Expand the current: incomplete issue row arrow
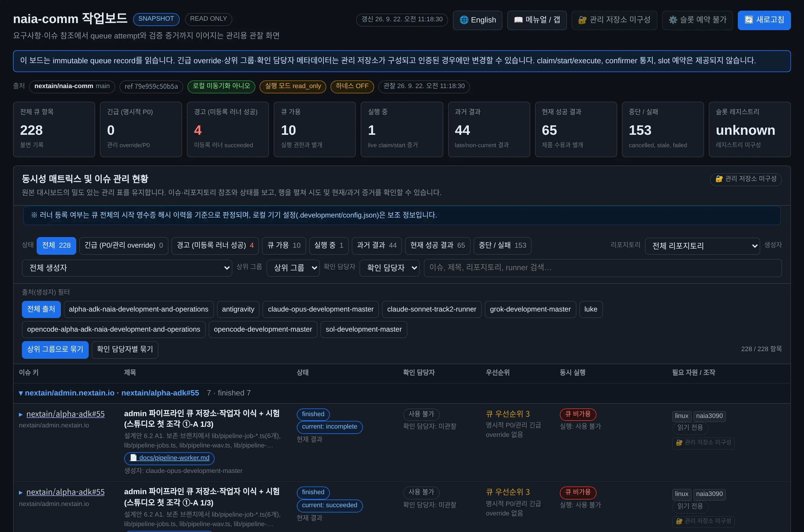The width and height of the screenshot is (804, 532). click(x=21, y=415)
